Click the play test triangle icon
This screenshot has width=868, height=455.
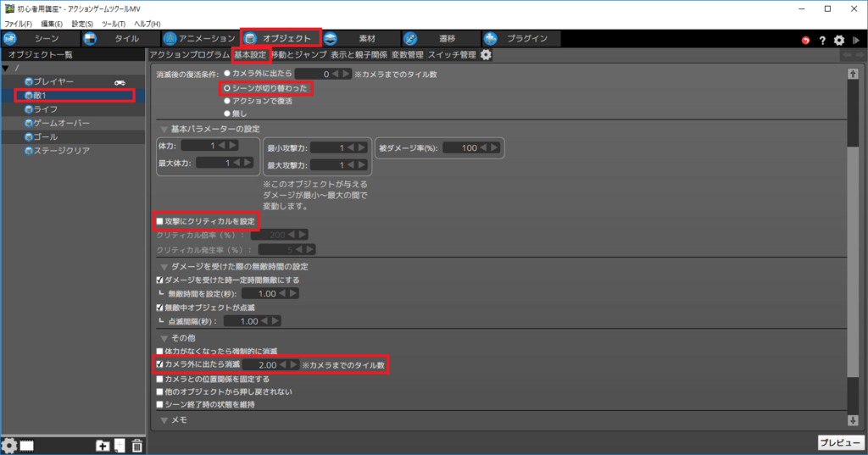click(x=856, y=40)
